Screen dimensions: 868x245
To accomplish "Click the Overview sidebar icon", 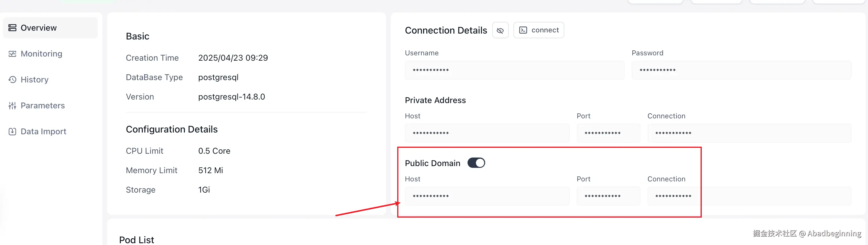I will pyautogui.click(x=12, y=28).
